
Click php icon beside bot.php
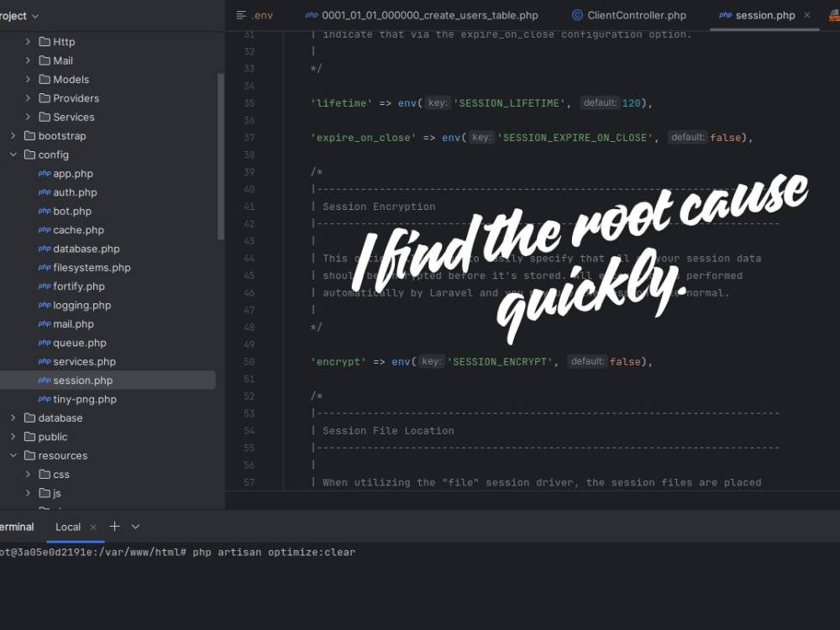tap(45, 211)
